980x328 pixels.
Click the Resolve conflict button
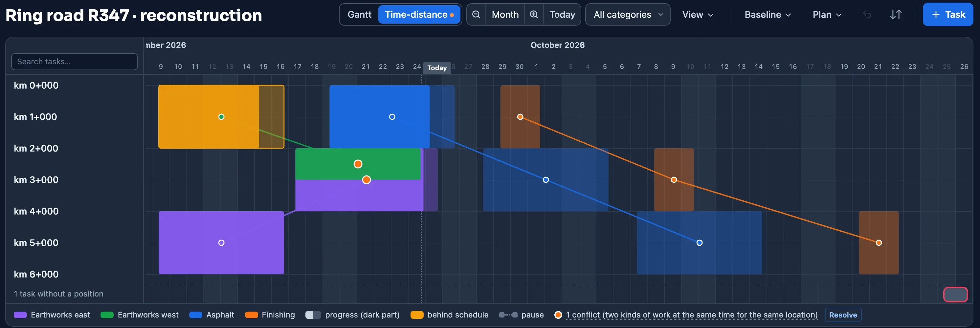tap(843, 315)
